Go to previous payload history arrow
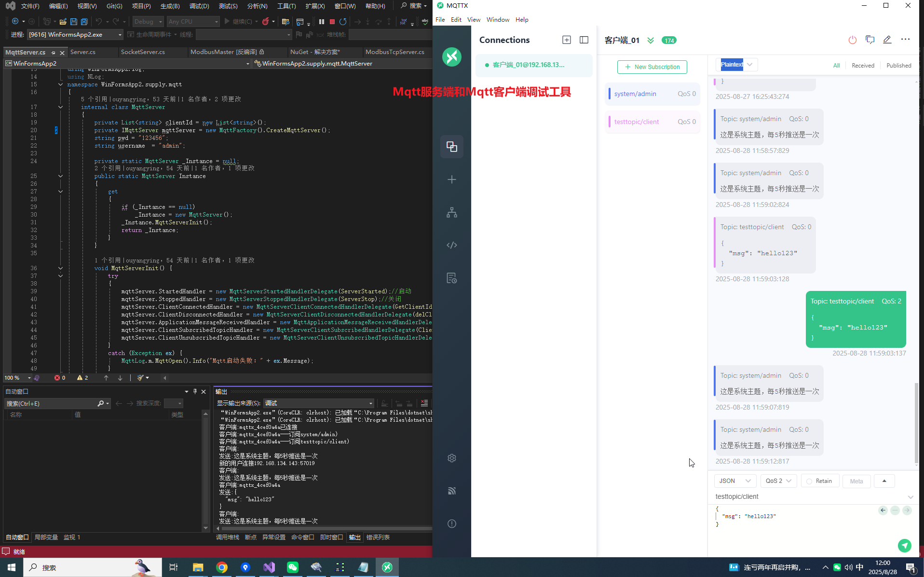The image size is (924, 577). (883, 510)
